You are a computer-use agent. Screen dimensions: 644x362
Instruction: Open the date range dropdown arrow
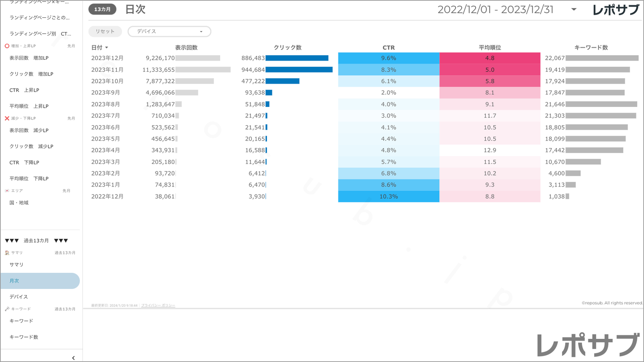[574, 9]
